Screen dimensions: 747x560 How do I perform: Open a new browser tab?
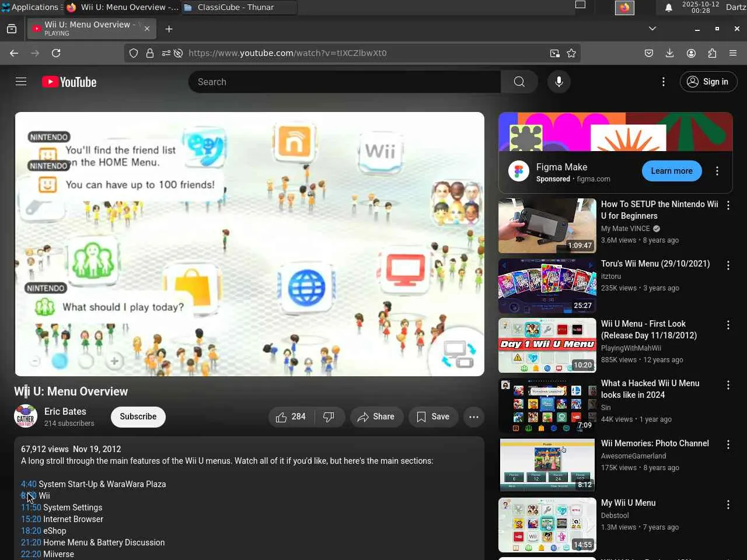click(x=169, y=29)
